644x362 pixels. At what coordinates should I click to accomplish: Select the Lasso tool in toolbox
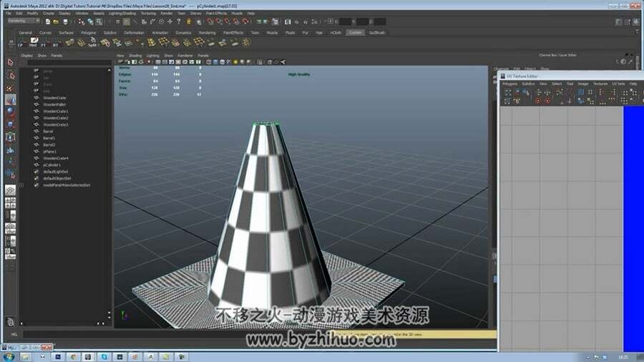[x=10, y=76]
